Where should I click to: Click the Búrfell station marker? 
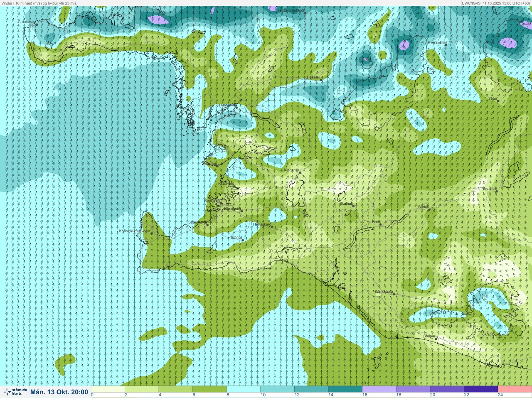(429, 209)
